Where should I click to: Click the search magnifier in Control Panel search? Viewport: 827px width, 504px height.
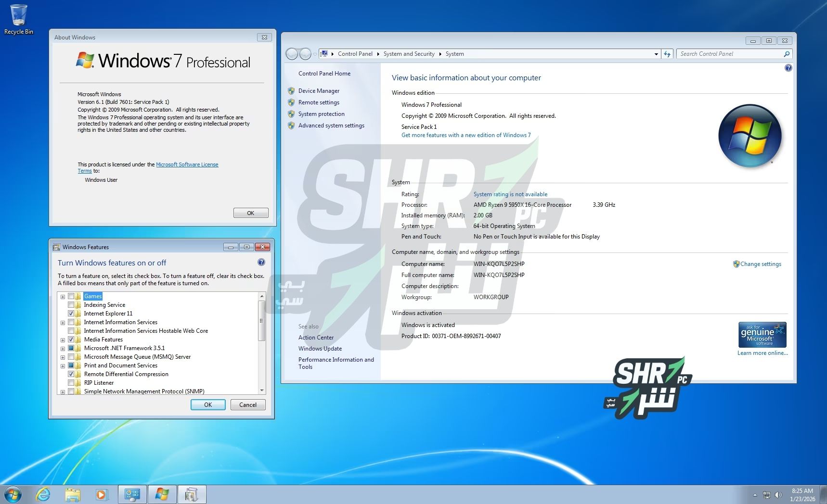point(787,54)
